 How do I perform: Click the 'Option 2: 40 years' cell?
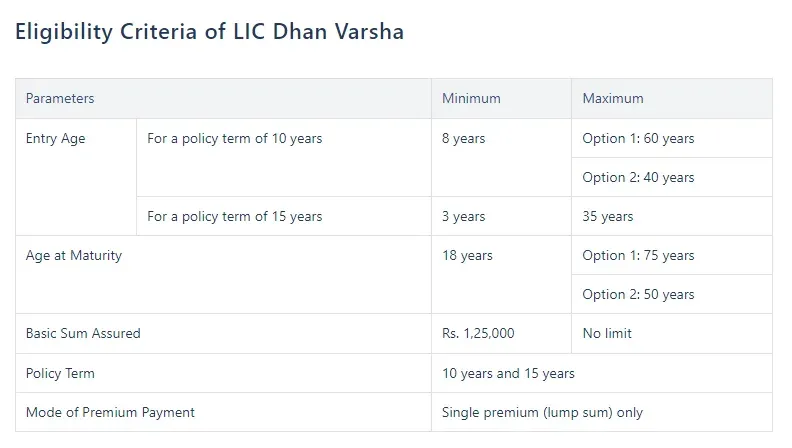pos(672,177)
